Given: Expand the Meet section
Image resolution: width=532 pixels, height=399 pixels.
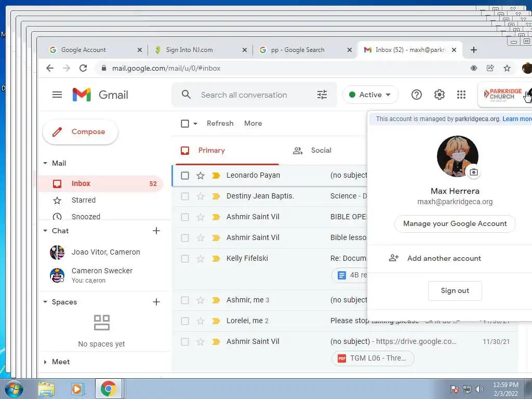Looking at the screenshot, I should (45, 362).
